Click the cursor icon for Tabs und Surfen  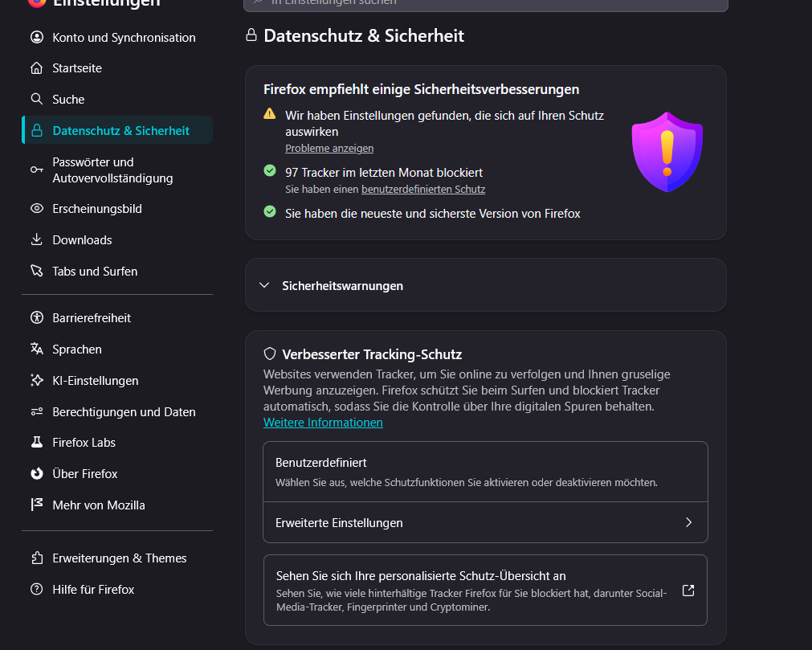[37, 271]
